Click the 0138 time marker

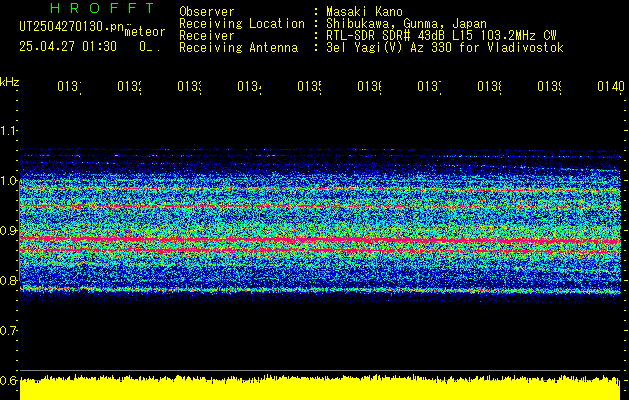(x=489, y=86)
